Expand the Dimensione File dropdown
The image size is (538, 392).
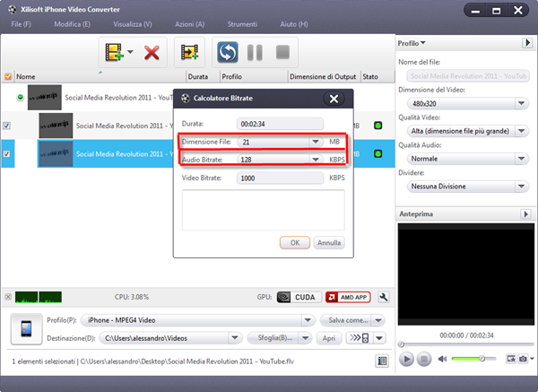click(x=315, y=142)
